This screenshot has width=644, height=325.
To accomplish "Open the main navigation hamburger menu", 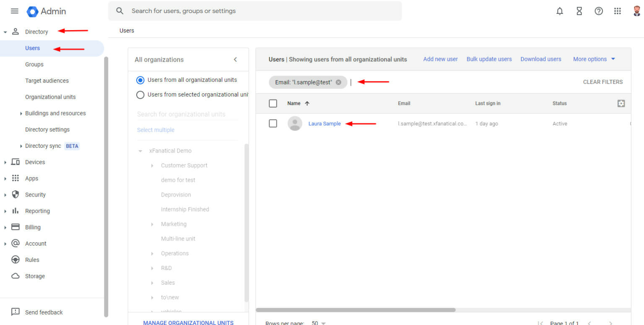I will click(x=14, y=11).
